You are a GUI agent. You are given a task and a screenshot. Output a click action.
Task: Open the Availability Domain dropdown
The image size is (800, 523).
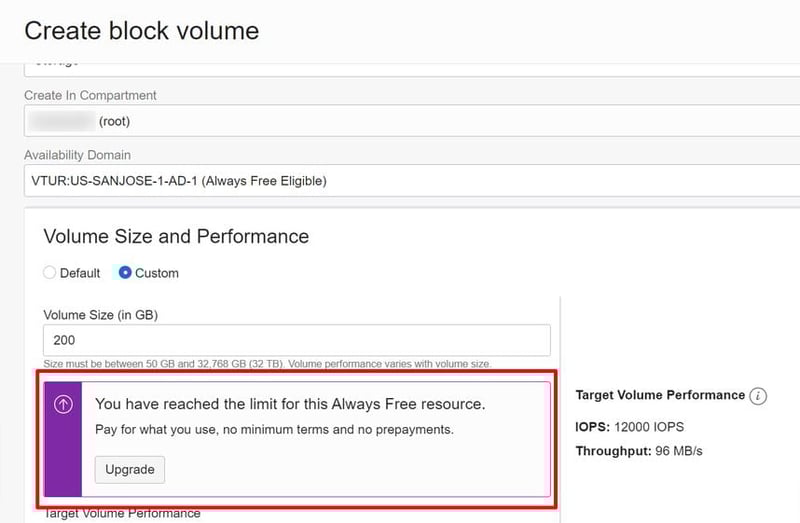pos(400,181)
